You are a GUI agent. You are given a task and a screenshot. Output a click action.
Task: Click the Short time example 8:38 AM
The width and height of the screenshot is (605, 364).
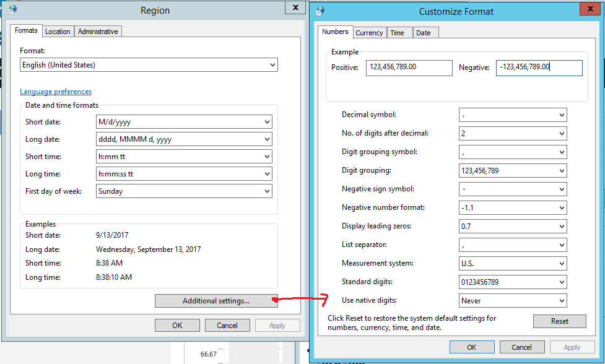pos(109,263)
